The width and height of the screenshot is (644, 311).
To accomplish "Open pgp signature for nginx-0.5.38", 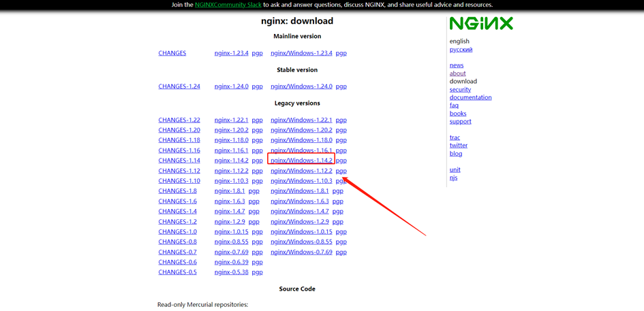I will click(x=257, y=272).
